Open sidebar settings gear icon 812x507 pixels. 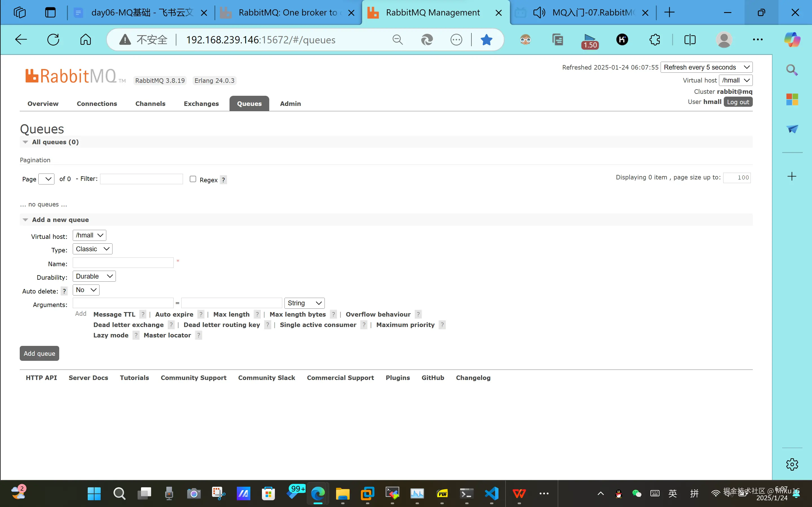(792, 464)
